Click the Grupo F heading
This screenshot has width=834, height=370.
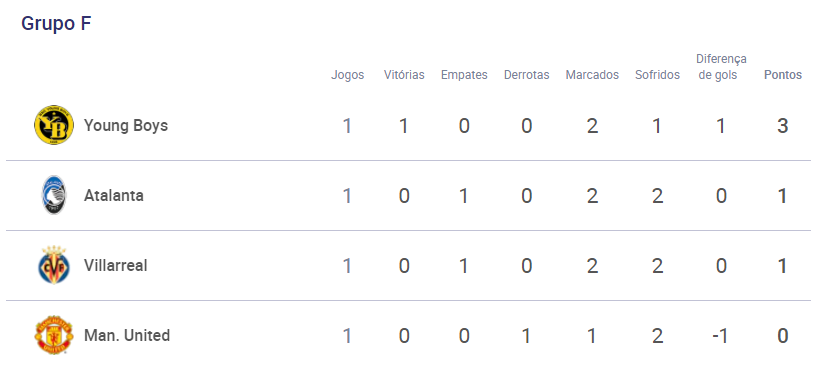tap(56, 24)
